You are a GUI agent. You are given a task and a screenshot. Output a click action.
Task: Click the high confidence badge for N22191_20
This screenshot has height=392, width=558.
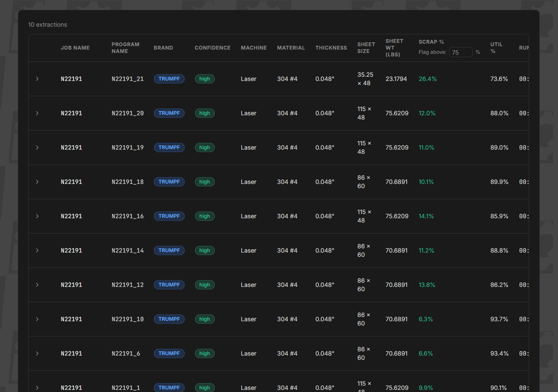(205, 113)
